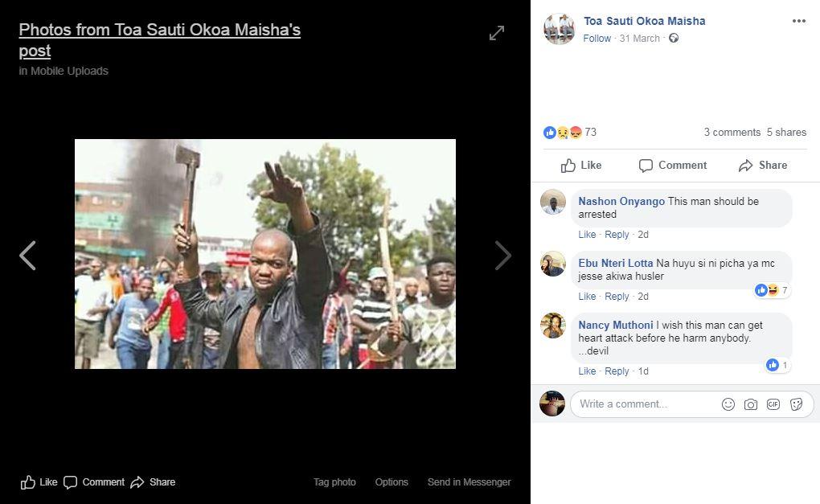Click the public audience globe icon
This screenshot has width=820, height=504.
pos(674,38)
